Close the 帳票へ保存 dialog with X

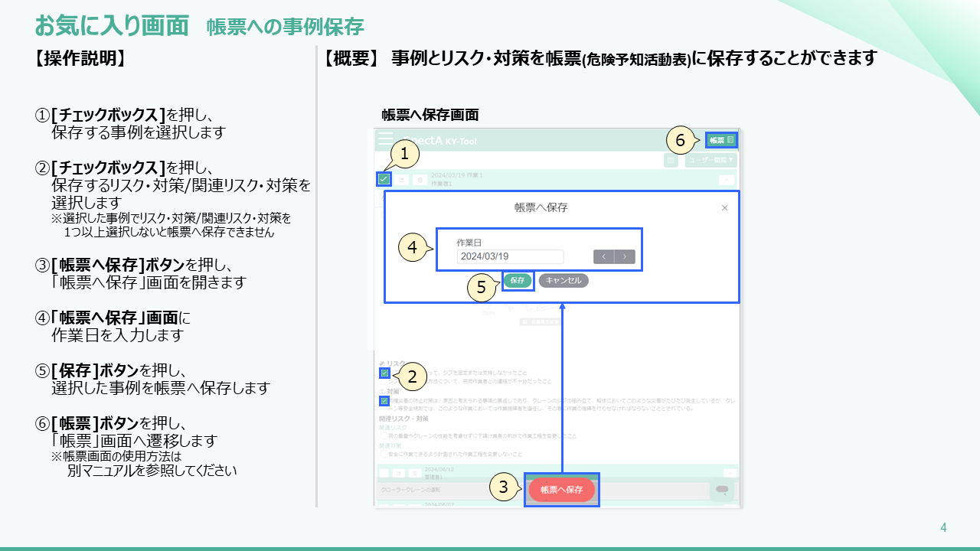(x=724, y=207)
